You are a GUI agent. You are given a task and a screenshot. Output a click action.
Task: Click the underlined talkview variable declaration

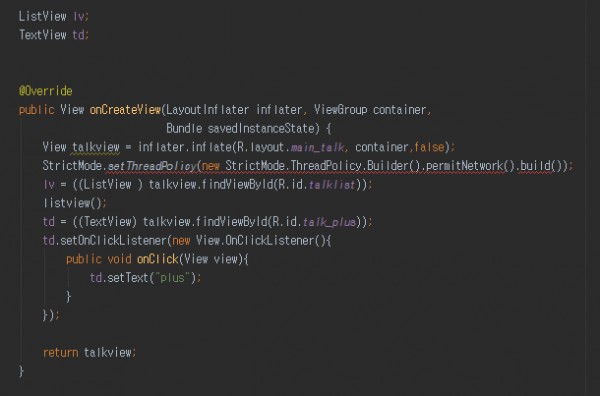[96, 147]
